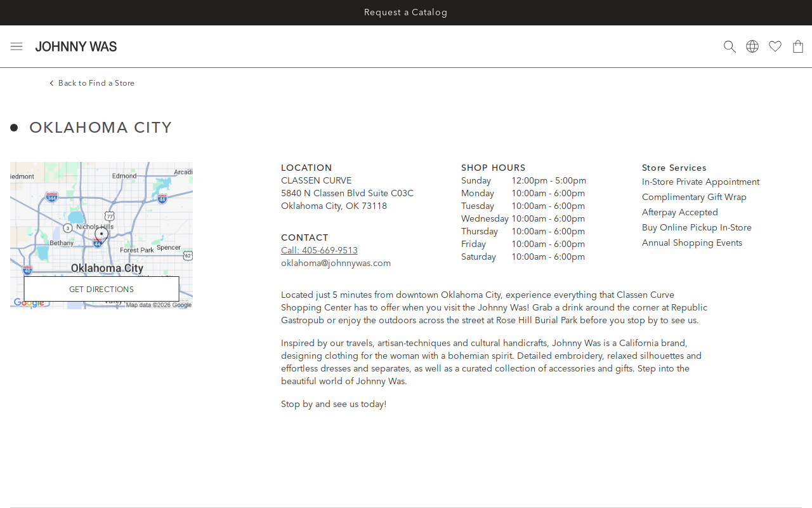Go back to Find a Store
Viewport: 812px width, 508px height.
point(92,83)
